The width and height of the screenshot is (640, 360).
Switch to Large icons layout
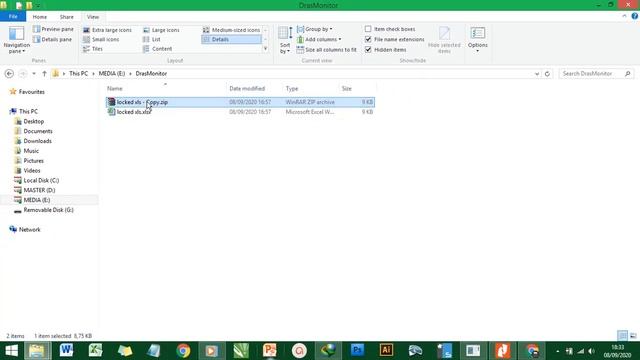161,30
